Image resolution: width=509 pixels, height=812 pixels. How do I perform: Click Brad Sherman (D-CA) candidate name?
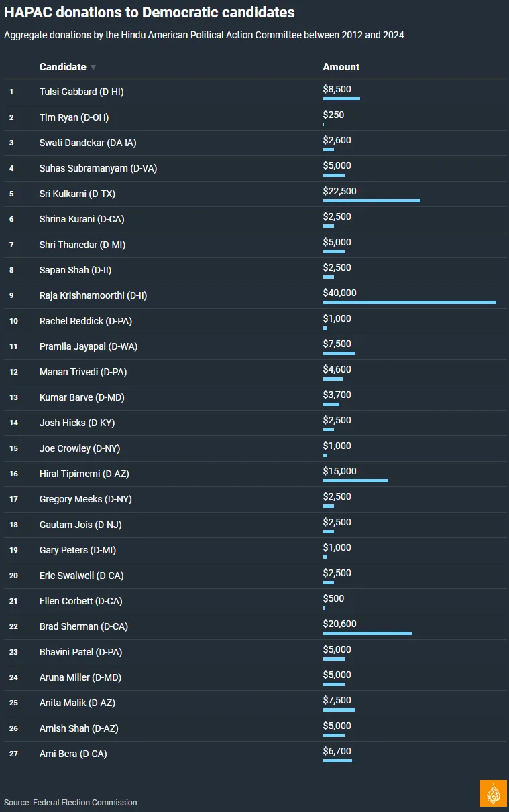[x=83, y=626]
